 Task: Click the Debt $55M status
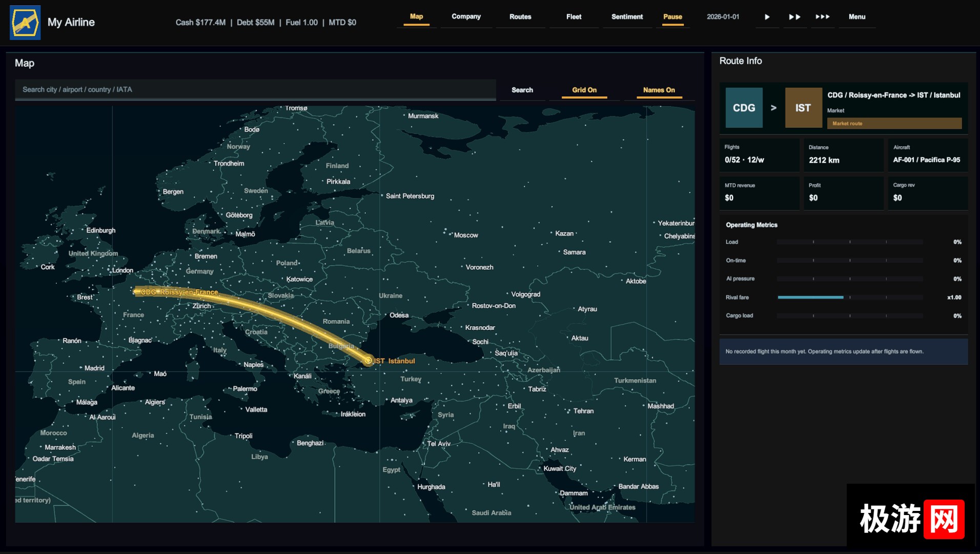(255, 23)
